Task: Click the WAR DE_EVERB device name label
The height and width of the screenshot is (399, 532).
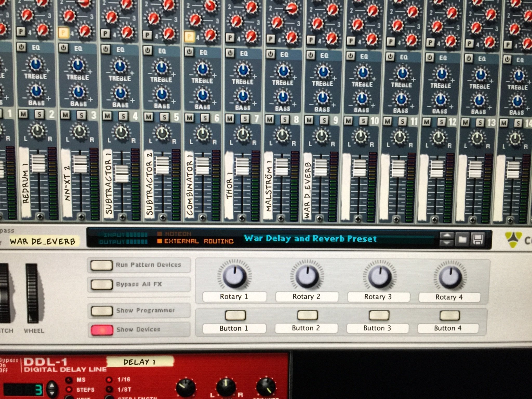Action: (x=43, y=241)
